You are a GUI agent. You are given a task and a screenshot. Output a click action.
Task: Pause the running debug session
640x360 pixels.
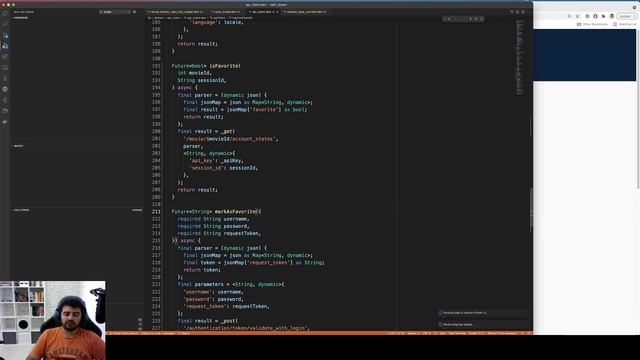click(x=449, y=19)
